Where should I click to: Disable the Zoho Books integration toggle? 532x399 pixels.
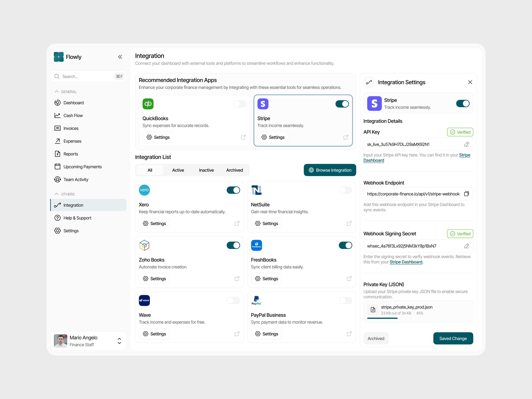point(233,245)
